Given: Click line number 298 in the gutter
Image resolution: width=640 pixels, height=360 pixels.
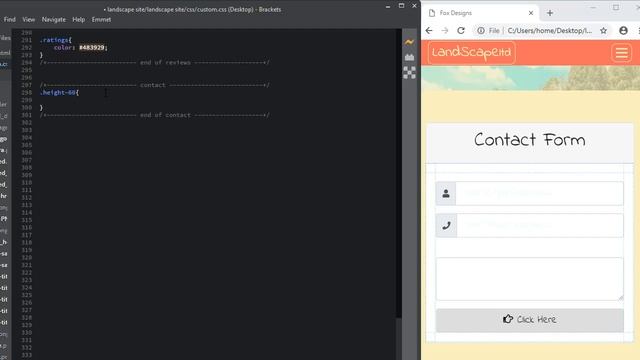Looking at the screenshot, I should click(27, 93).
